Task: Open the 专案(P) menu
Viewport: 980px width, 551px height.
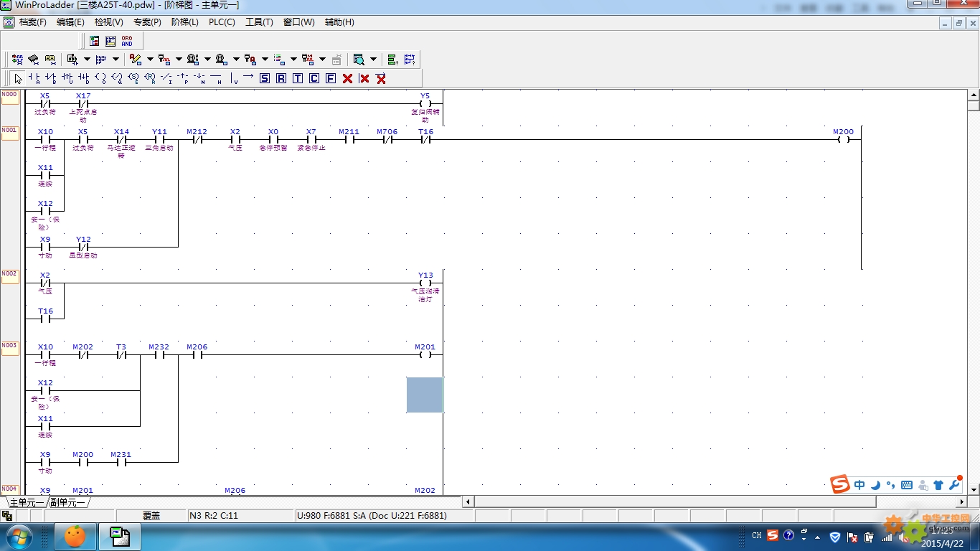Action: point(147,22)
